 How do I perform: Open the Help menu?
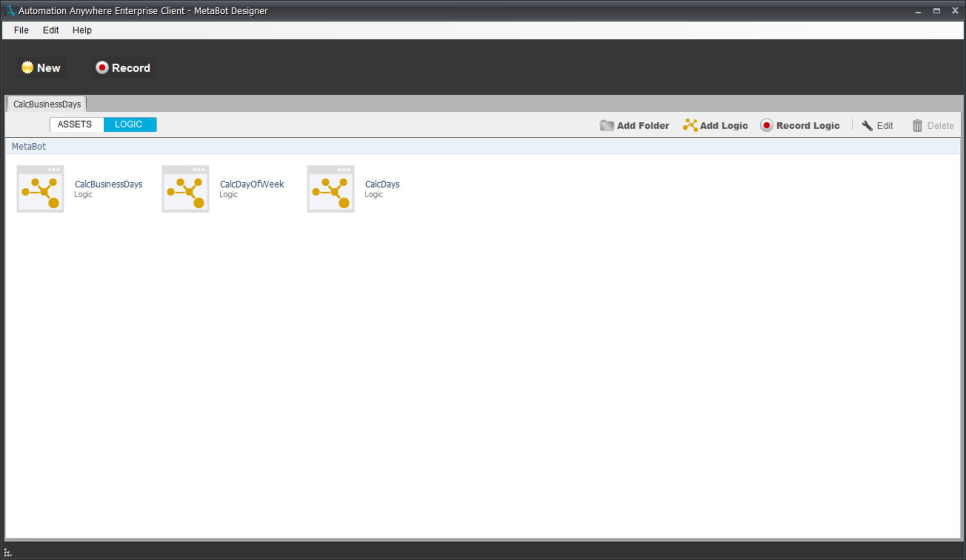(82, 30)
